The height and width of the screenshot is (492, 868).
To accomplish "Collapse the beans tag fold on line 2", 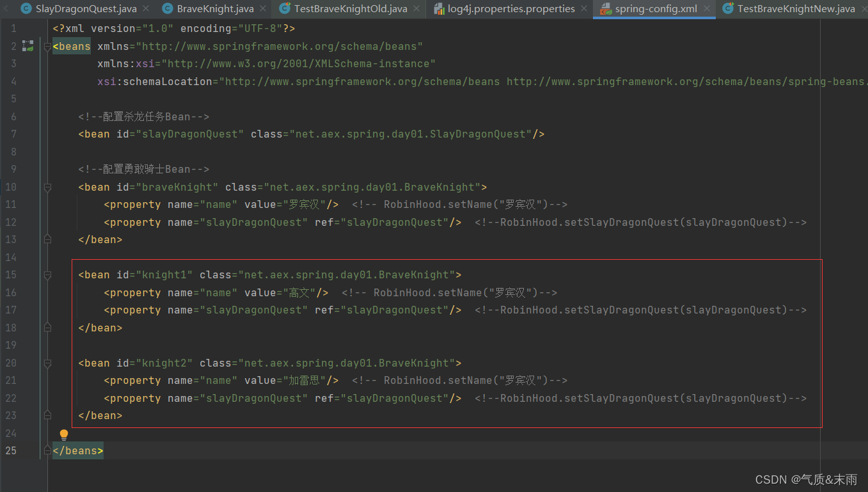I will 47,47.
